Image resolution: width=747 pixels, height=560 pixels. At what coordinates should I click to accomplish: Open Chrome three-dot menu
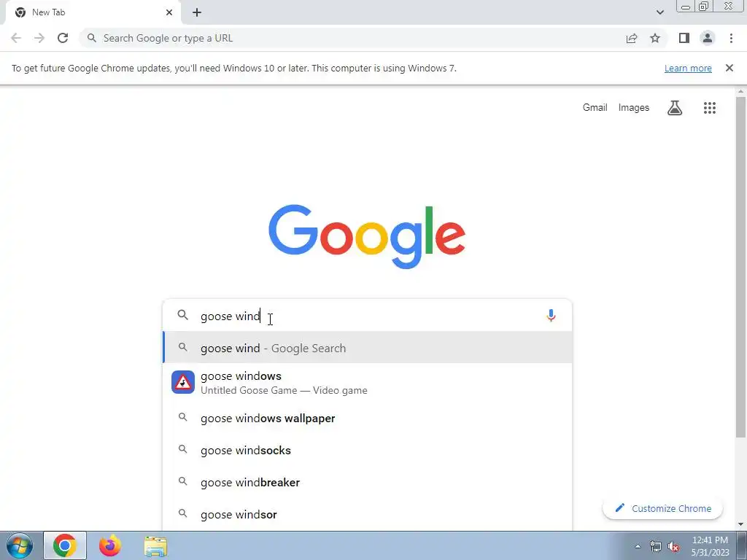731,38
